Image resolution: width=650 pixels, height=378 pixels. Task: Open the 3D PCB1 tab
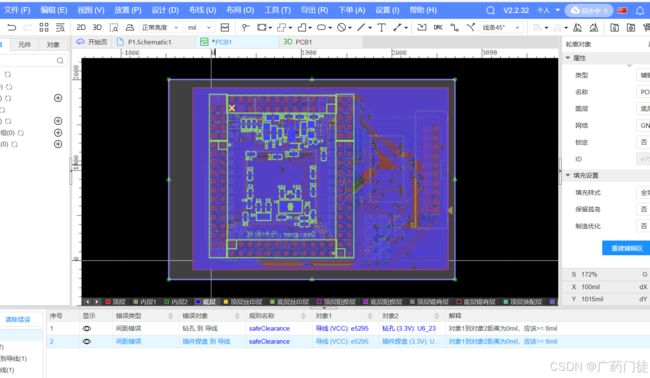pyautogui.click(x=298, y=42)
